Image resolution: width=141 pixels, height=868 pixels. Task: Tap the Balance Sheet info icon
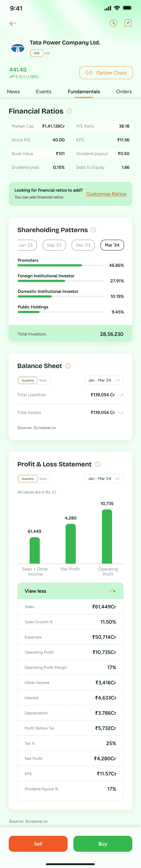[x=68, y=366]
